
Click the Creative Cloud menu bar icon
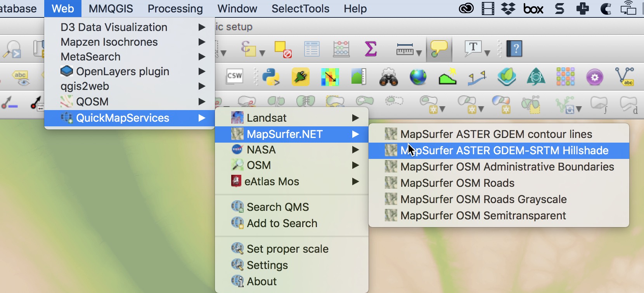[466, 9]
